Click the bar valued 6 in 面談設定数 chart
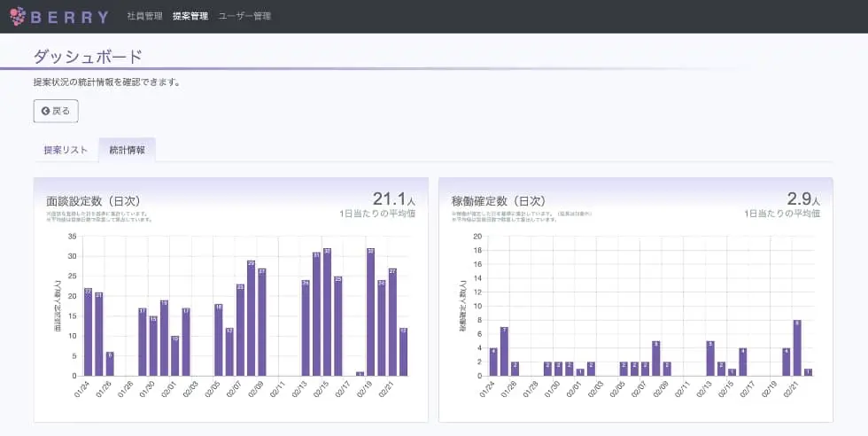This screenshot has height=436, width=868. point(110,364)
